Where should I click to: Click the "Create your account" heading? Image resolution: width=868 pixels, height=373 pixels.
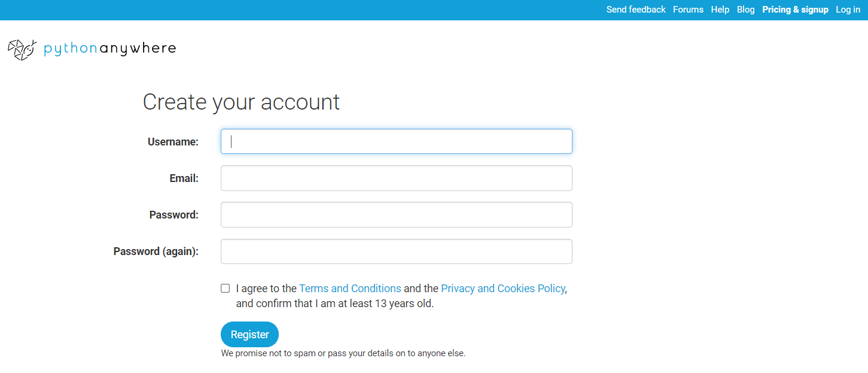241,102
